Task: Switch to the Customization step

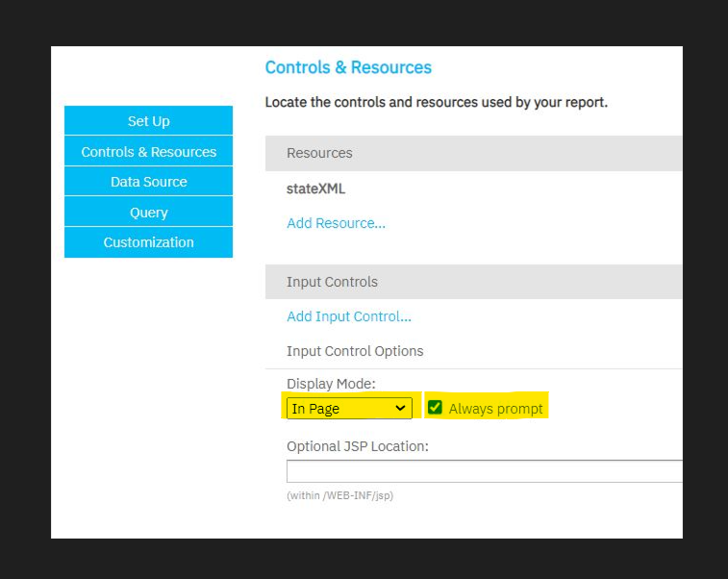Action: (x=148, y=242)
